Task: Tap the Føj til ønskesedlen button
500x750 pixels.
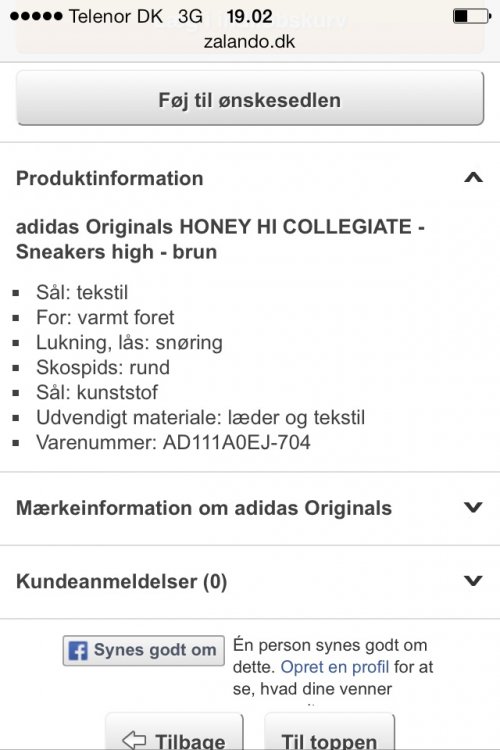Action: click(x=250, y=98)
